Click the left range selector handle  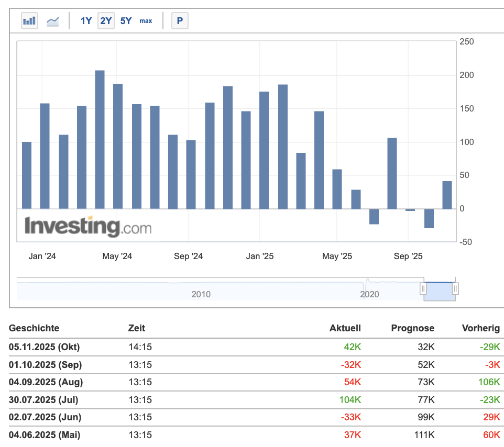pyautogui.click(x=423, y=288)
